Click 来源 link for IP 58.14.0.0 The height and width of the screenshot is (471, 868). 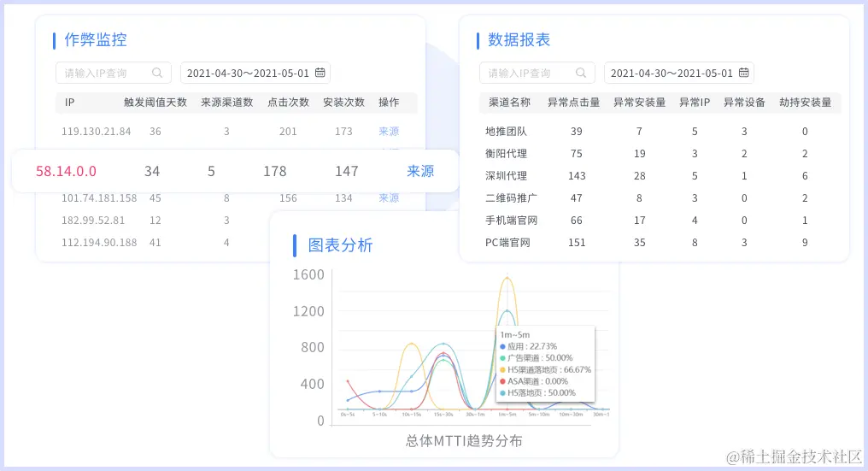(420, 171)
